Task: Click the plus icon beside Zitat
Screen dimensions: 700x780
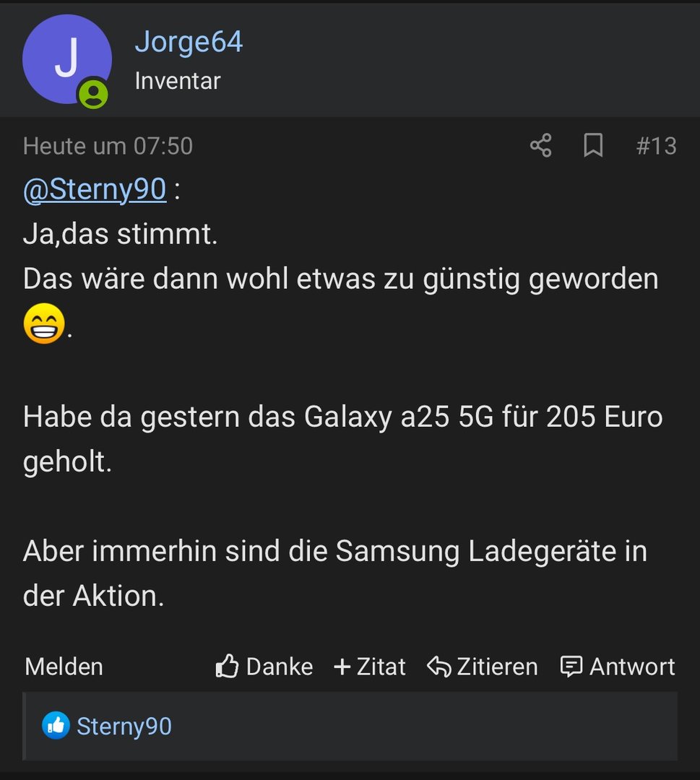Action: pos(342,667)
